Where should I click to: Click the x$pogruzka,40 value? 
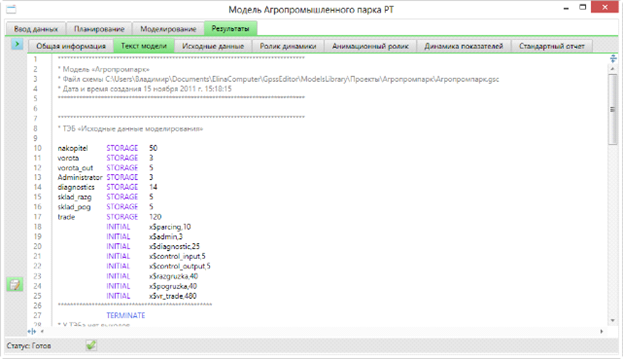pyautogui.click(x=173, y=286)
